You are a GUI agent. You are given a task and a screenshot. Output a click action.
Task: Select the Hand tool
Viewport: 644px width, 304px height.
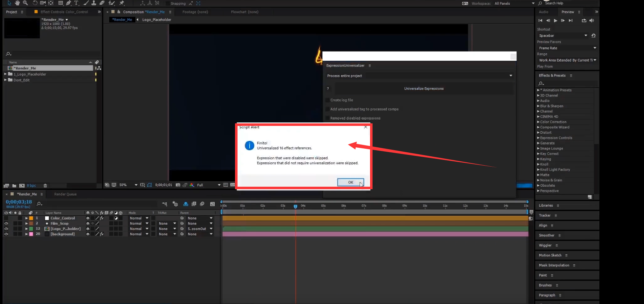[x=17, y=3]
